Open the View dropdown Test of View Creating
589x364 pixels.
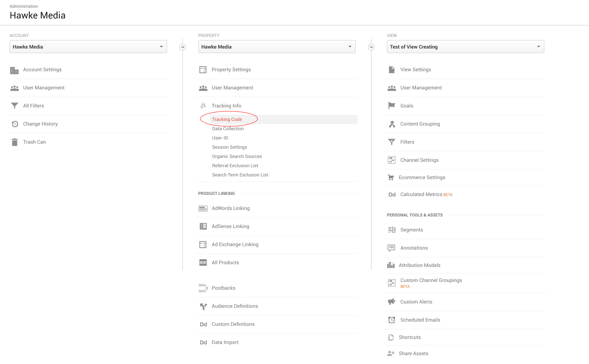pos(465,47)
